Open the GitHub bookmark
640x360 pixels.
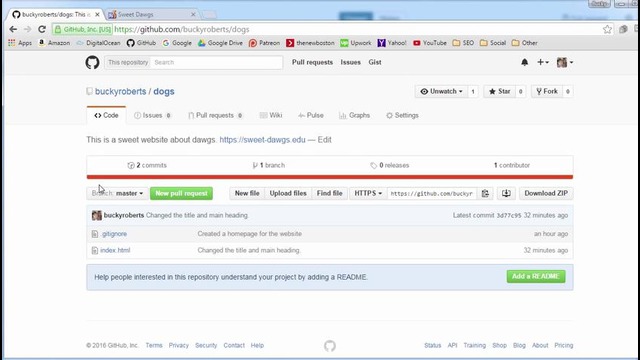(x=141, y=43)
